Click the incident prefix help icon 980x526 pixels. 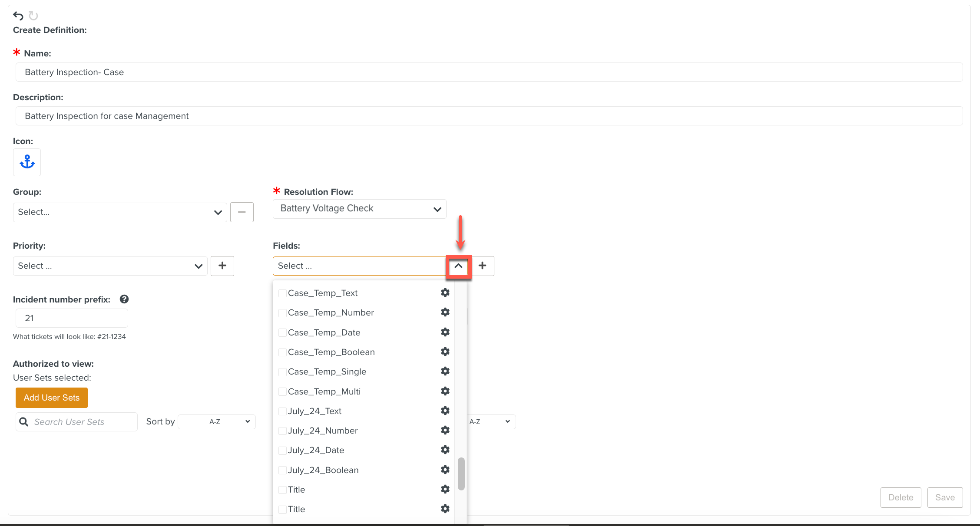click(x=124, y=299)
